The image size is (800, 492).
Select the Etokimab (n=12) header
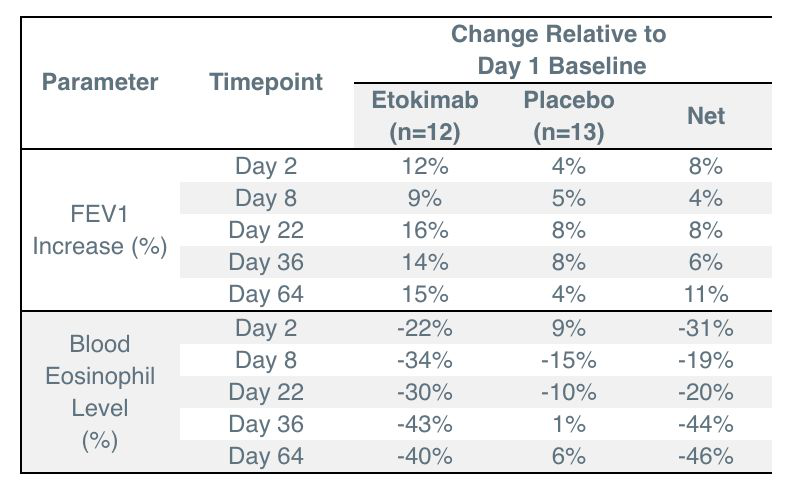click(425, 116)
